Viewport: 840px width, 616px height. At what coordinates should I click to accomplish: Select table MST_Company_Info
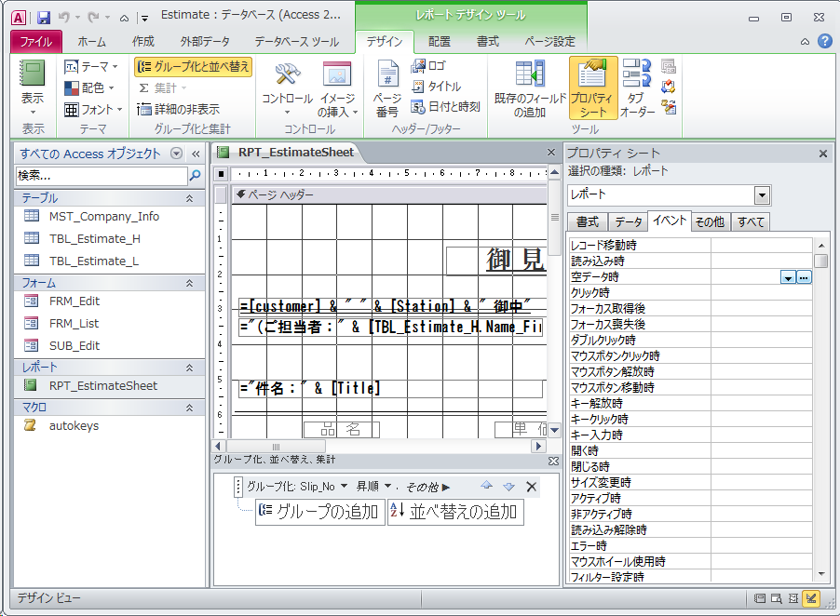pos(104,216)
